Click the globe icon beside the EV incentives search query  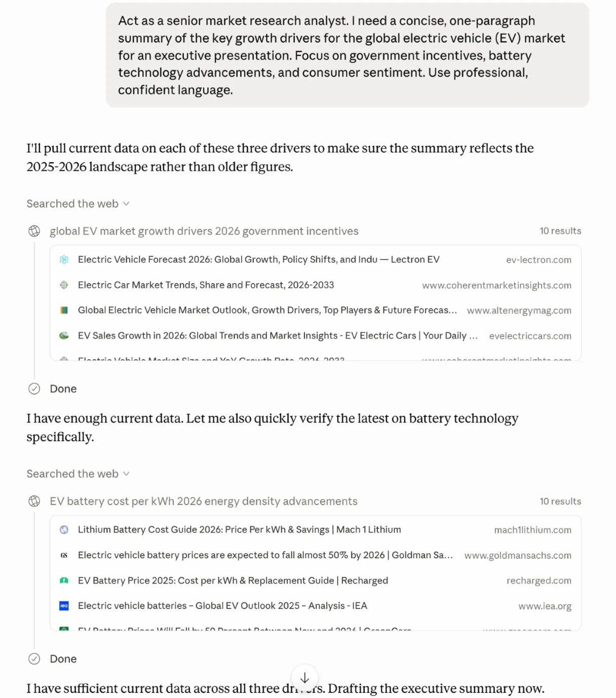[34, 231]
